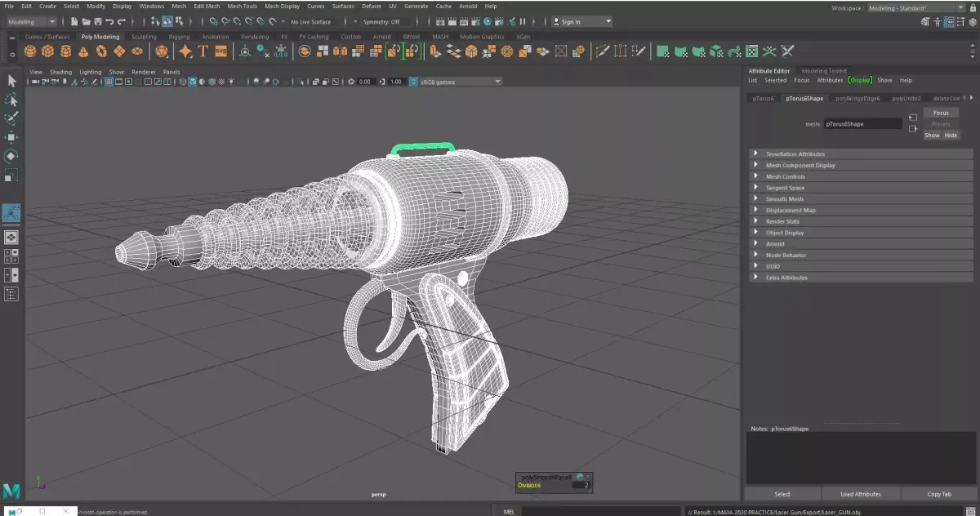Open the Sign In dropdown

[x=581, y=22]
